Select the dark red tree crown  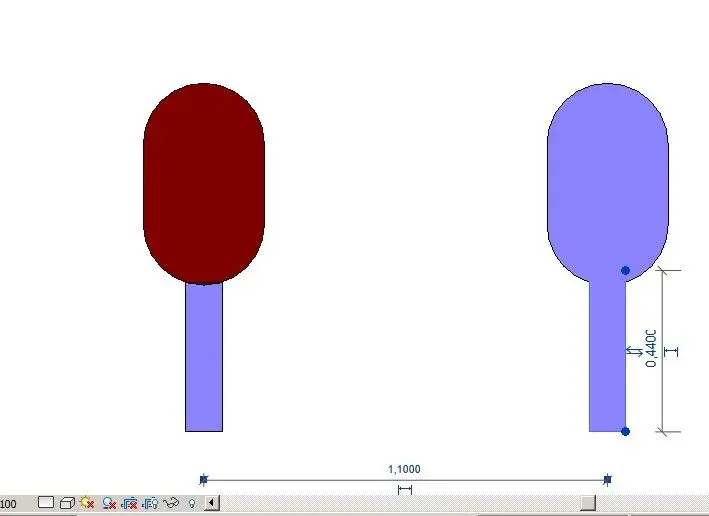pyautogui.click(x=204, y=184)
